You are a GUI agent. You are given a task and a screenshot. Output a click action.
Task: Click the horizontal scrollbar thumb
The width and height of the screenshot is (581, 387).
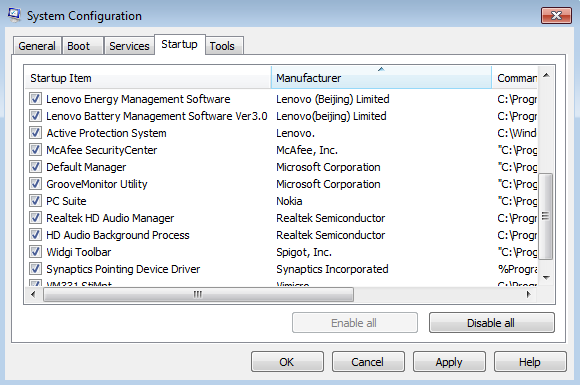tap(198, 295)
